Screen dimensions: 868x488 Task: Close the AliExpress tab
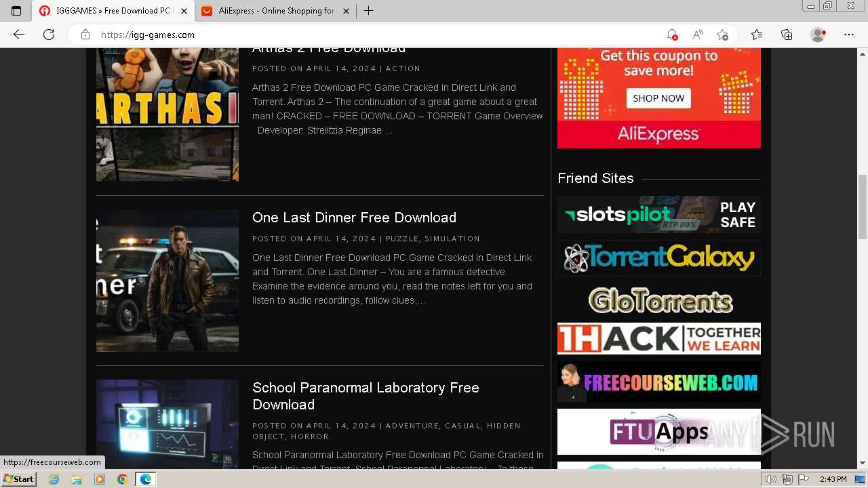pos(346,11)
